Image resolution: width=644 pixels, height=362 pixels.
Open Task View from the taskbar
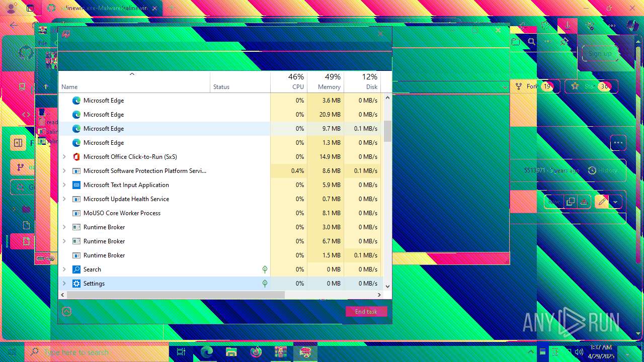181,352
